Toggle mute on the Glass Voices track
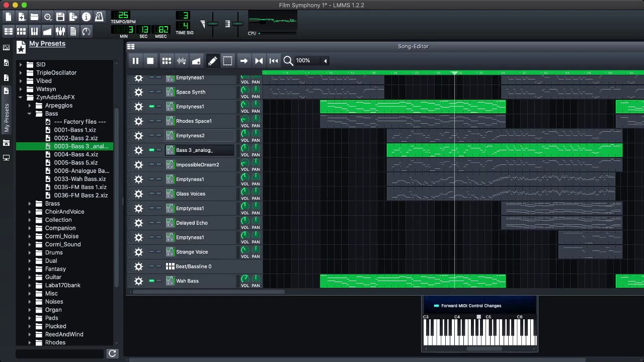Image resolution: width=644 pixels, height=362 pixels. (x=151, y=194)
